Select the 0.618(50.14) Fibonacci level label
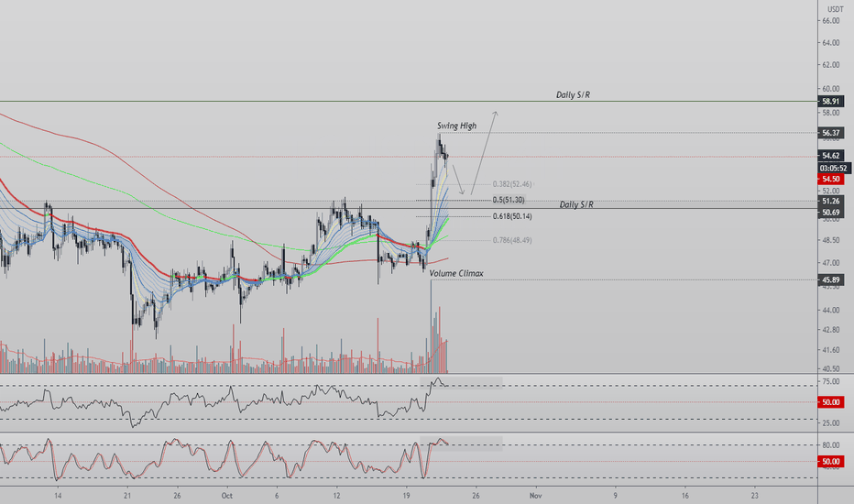The width and height of the screenshot is (854, 504). 512,216
